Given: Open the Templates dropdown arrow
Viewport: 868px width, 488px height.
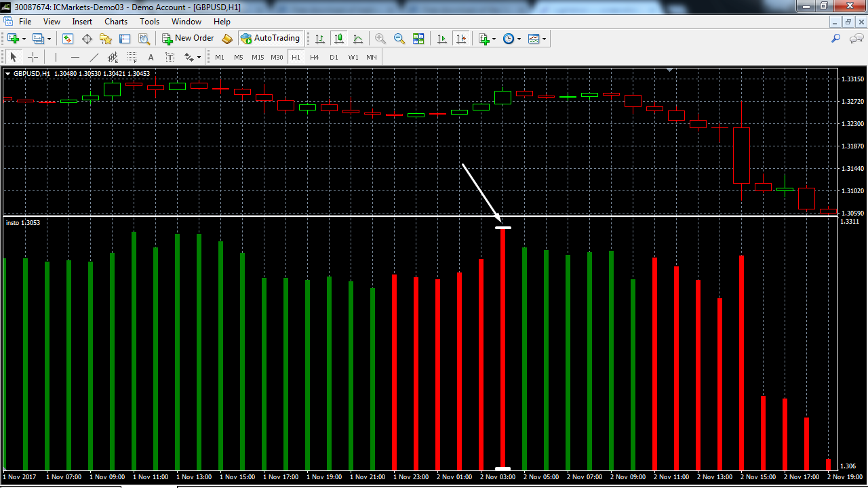Looking at the screenshot, I should (545, 39).
